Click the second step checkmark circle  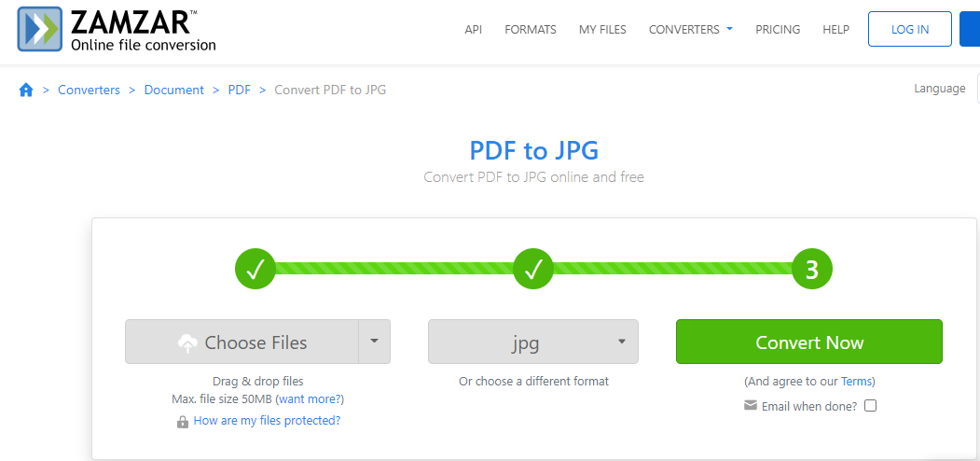[533, 269]
